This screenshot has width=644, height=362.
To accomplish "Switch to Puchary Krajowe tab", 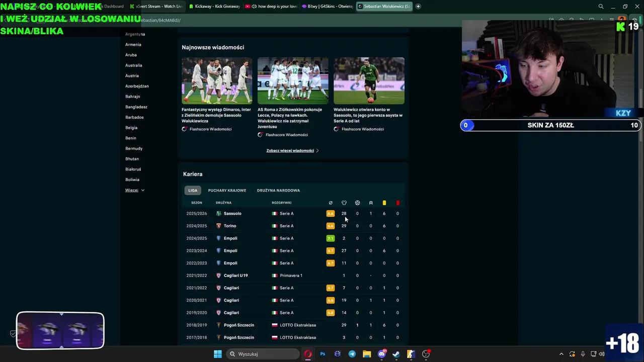I will pos(227,191).
